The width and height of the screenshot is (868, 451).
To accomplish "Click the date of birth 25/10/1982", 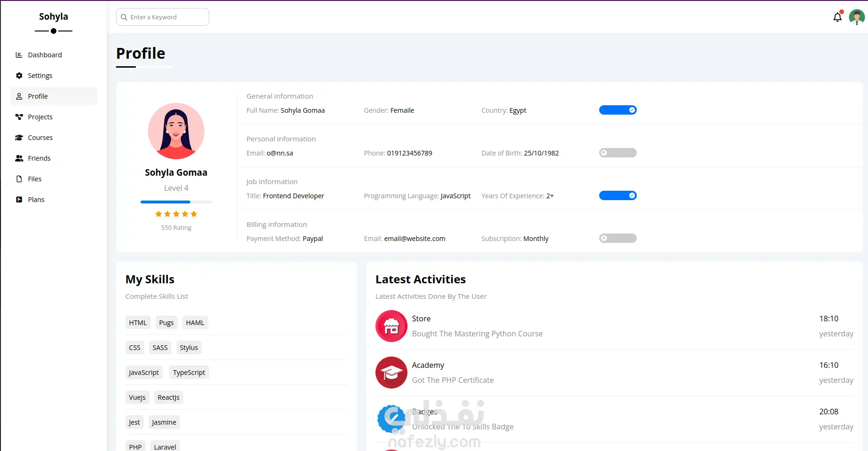I will tap(541, 153).
